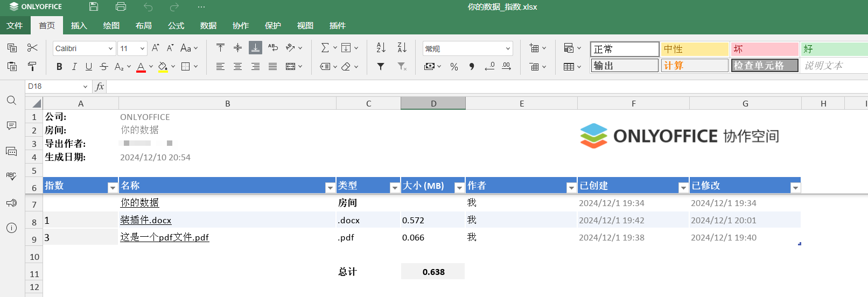This screenshot has height=297, width=868.
Task: Switch to the 数据 tab
Action: [208, 25]
